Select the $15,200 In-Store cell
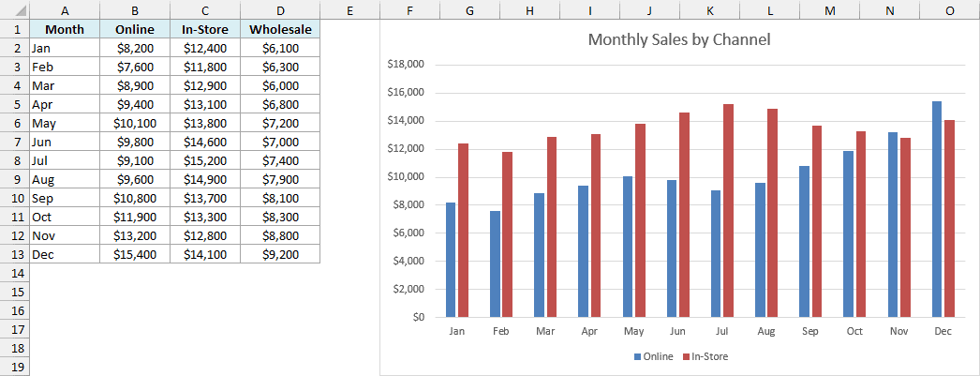 205,160
